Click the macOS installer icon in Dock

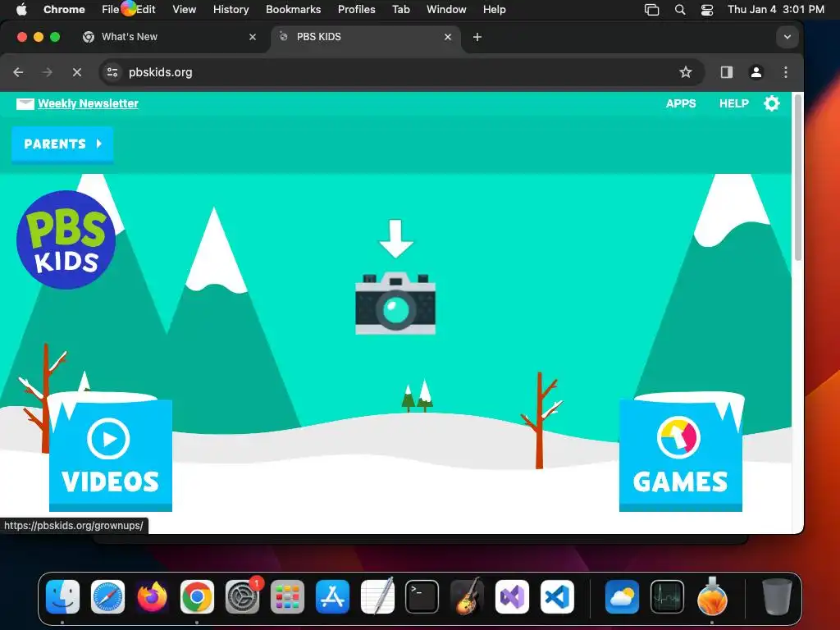coord(712,596)
